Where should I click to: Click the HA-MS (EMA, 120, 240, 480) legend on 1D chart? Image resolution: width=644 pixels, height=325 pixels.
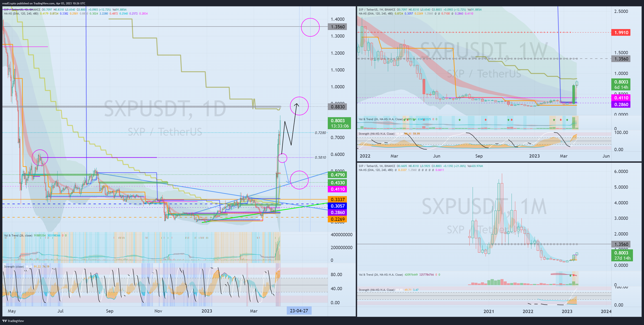pyautogui.click(x=21, y=14)
